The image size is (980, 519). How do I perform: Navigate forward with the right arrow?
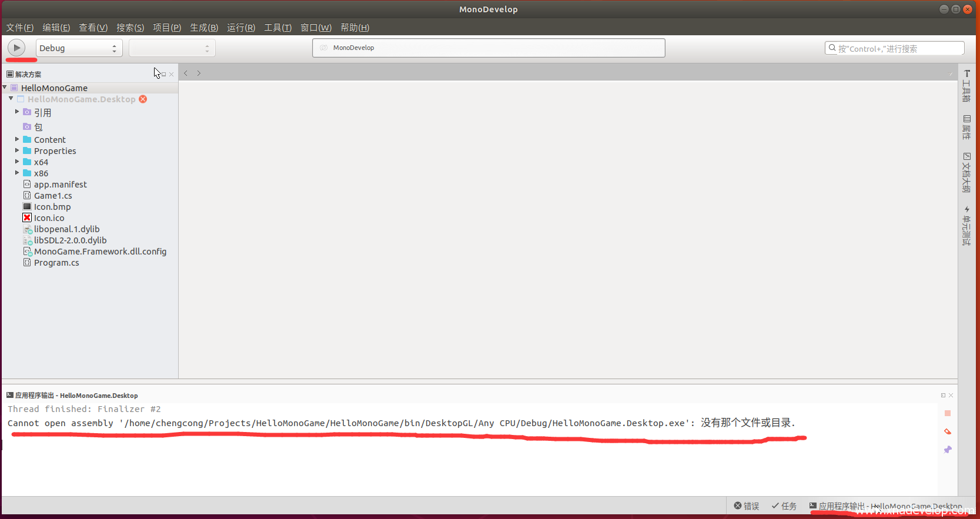[199, 73]
